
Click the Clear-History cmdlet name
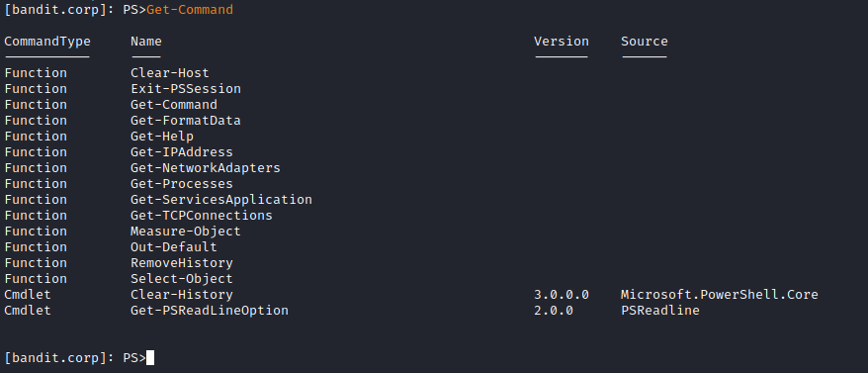click(182, 294)
